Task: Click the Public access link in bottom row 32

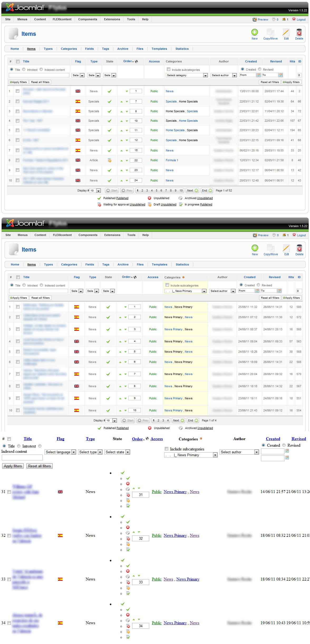Action: click(157, 535)
